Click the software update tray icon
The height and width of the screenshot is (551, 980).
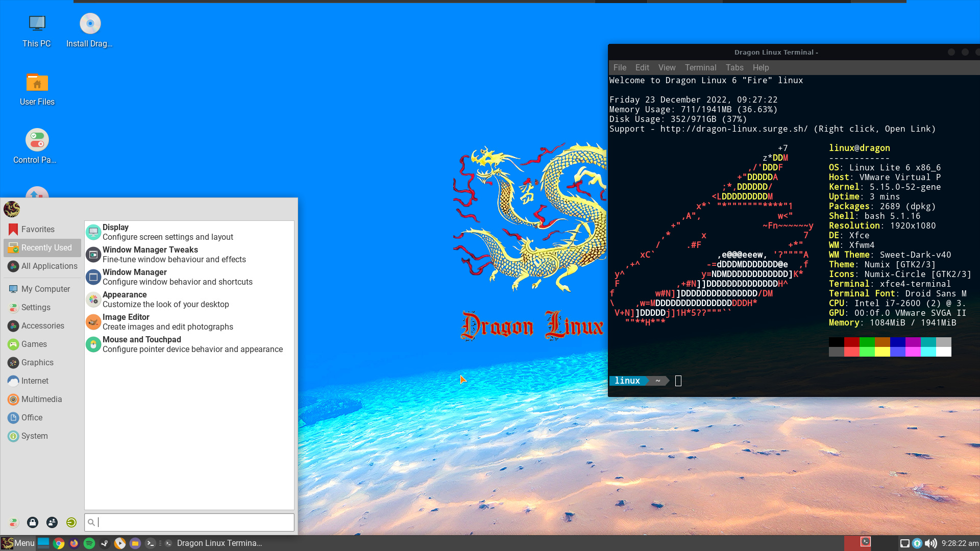click(x=917, y=543)
